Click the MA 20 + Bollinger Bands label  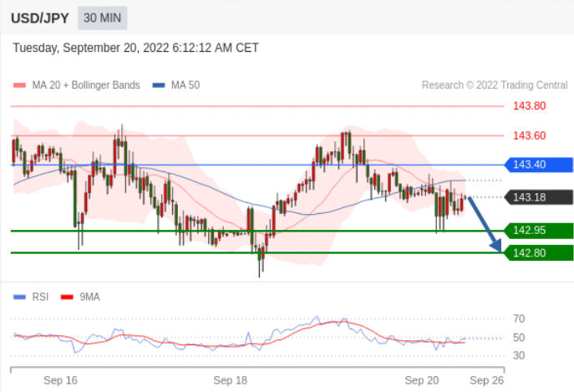tap(86, 85)
